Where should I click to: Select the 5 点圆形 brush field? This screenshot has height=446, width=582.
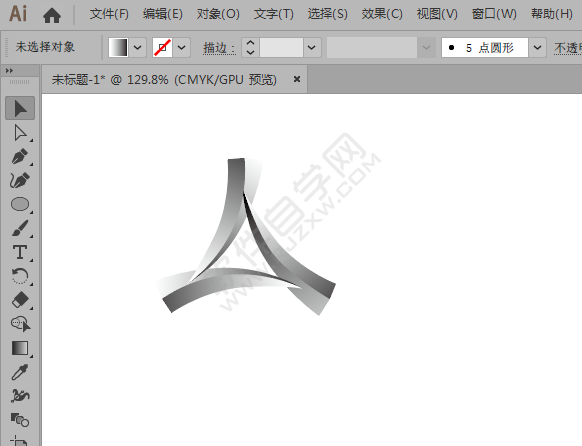coord(484,47)
